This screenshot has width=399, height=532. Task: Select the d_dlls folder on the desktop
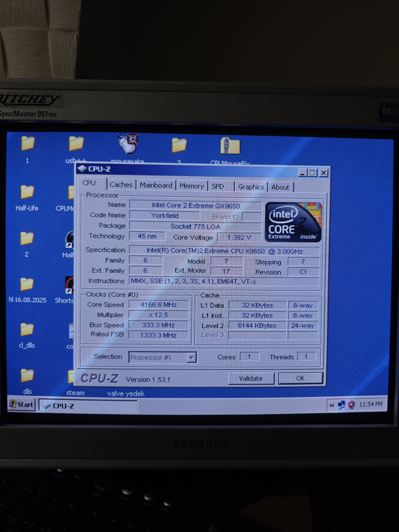pyautogui.click(x=27, y=330)
